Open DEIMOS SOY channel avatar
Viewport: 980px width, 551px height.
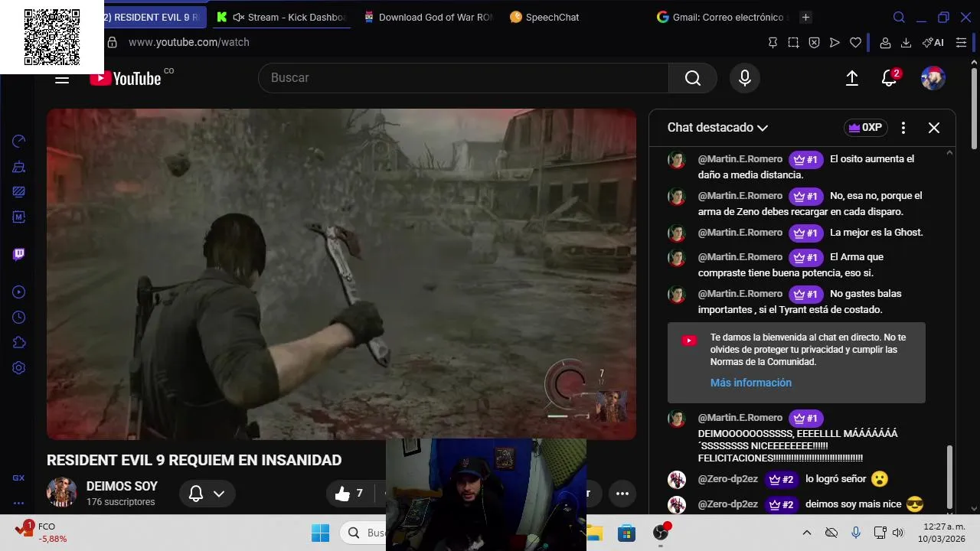[x=61, y=492]
